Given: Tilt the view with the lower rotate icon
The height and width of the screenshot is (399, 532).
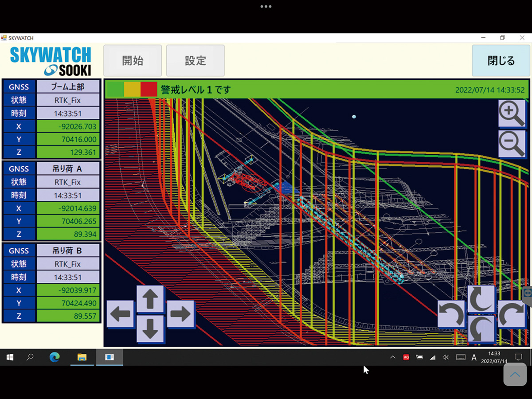Looking at the screenshot, I should (481, 329).
